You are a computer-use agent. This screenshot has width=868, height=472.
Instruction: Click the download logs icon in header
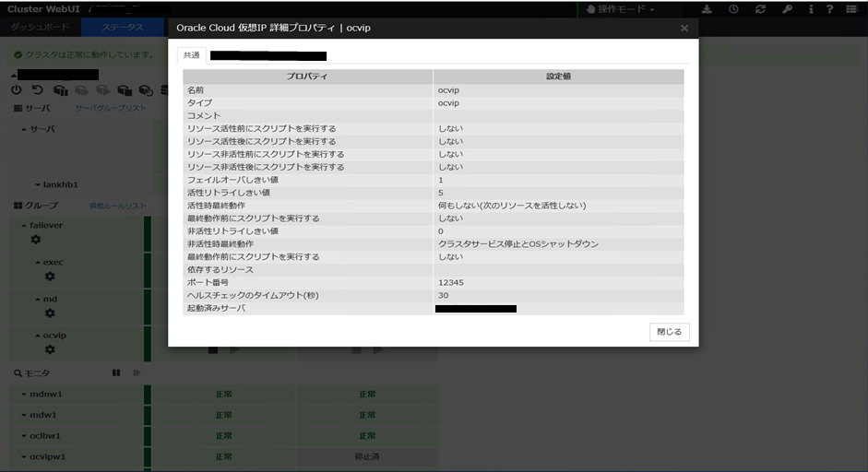click(707, 9)
